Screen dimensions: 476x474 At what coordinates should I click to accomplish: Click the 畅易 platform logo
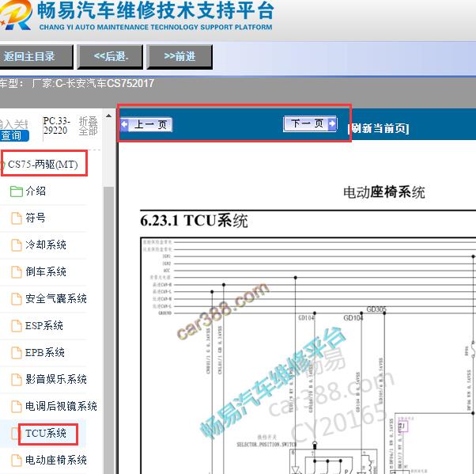click(16, 16)
